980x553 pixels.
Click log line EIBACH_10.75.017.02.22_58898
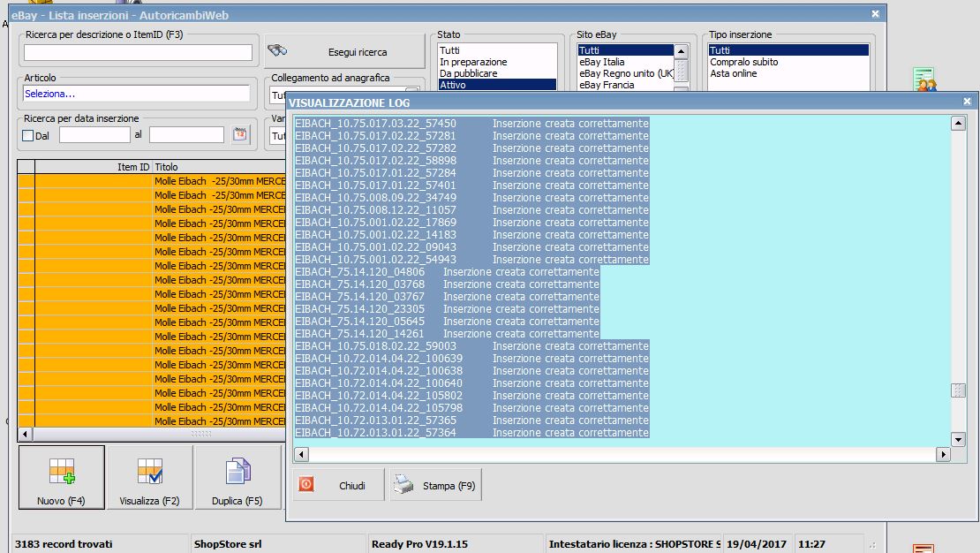point(471,161)
